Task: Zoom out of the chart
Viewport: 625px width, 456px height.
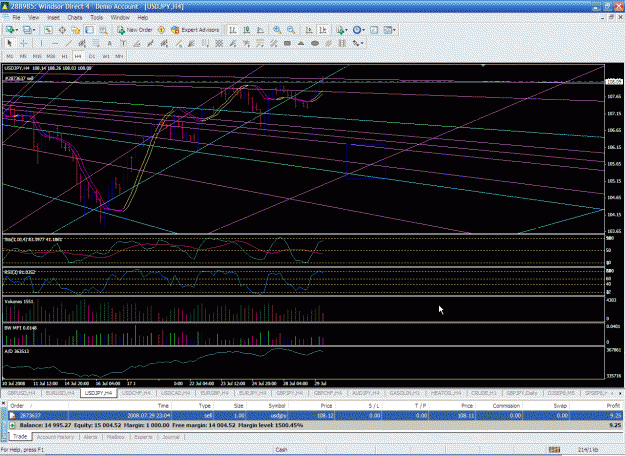Action: [x=291, y=30]
